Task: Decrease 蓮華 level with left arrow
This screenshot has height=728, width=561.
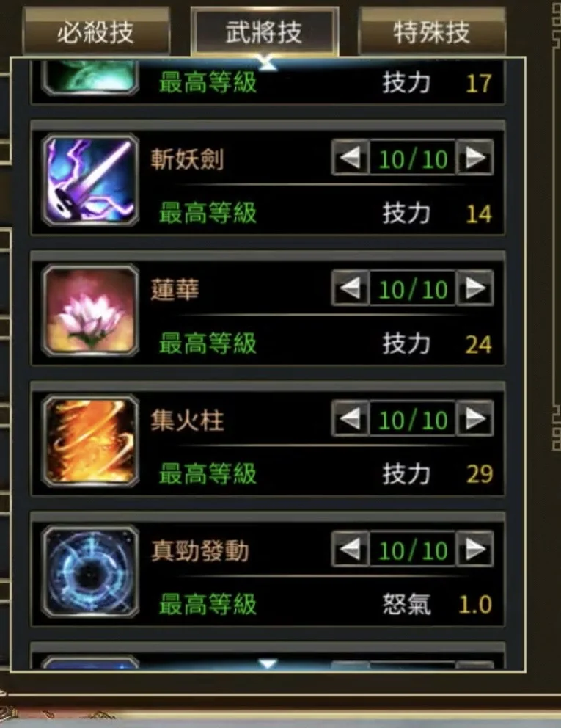Action: pos(351,288)
